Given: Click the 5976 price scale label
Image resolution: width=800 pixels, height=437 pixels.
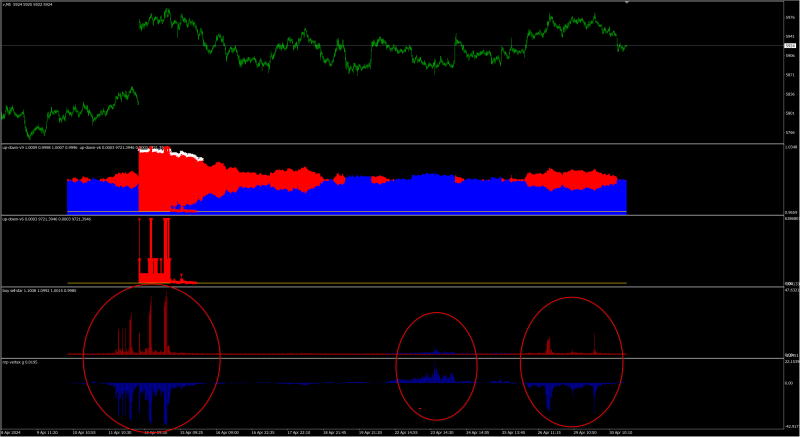Looking at the screenshot, I should pos(790,17).
